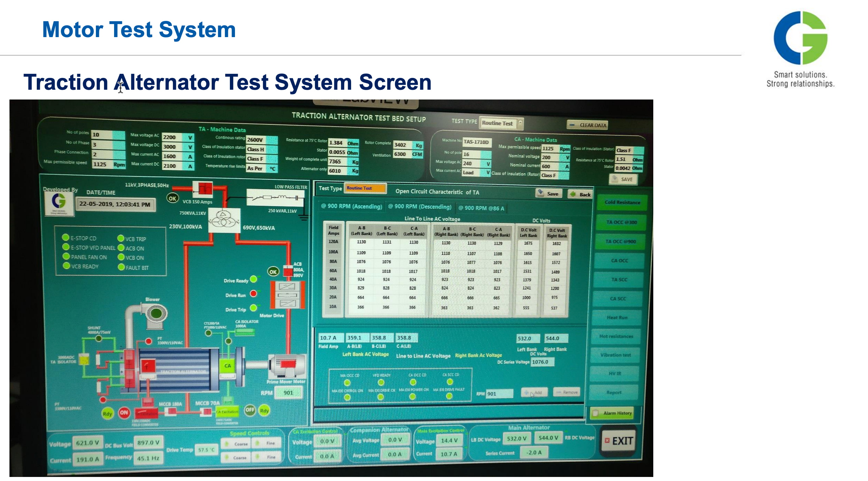The width and height of the screenshot is (868, 481).
Task: Toggle the VCB TRIP indicator light
Action: (x=121, y=238)
